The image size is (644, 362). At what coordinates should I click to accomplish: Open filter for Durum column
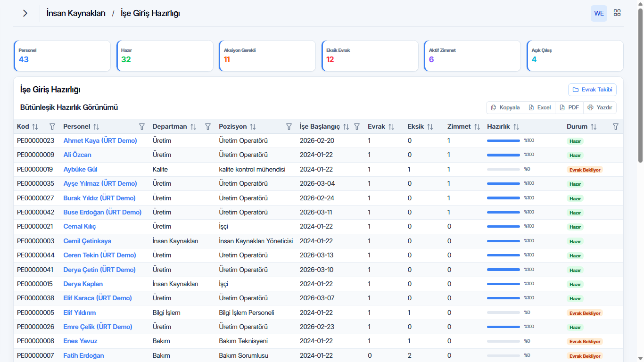tap(615, 126)
